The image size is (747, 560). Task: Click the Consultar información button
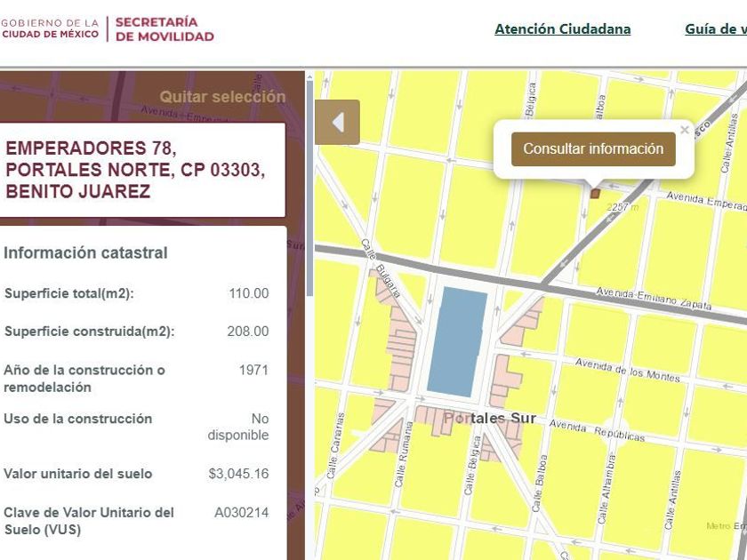click(x=593, y=149)
